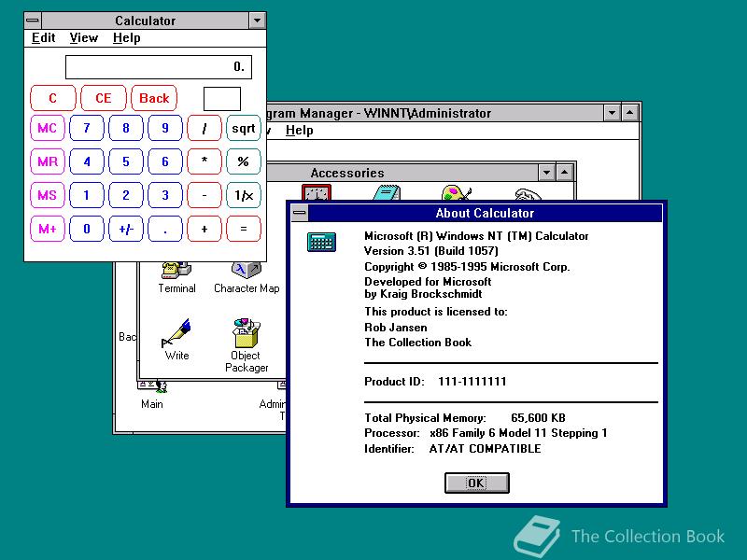Click the Back button on Calculator

pos(154,98)
